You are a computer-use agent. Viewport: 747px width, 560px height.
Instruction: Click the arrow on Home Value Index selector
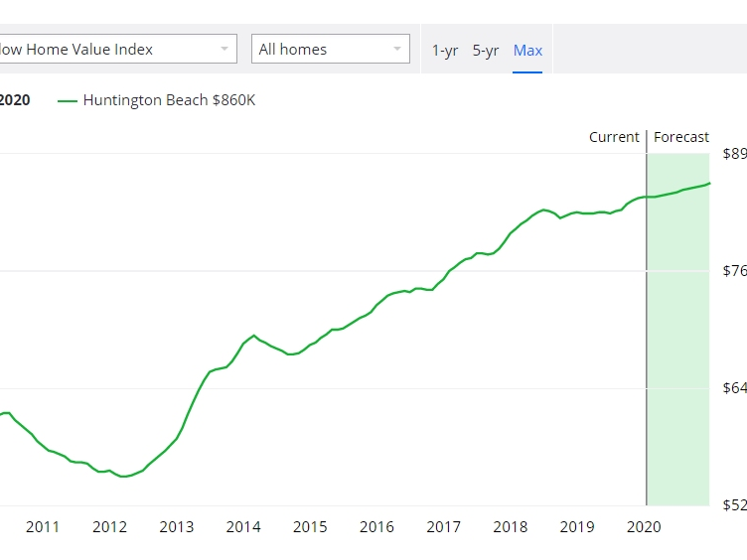click(x=224, y=50)
